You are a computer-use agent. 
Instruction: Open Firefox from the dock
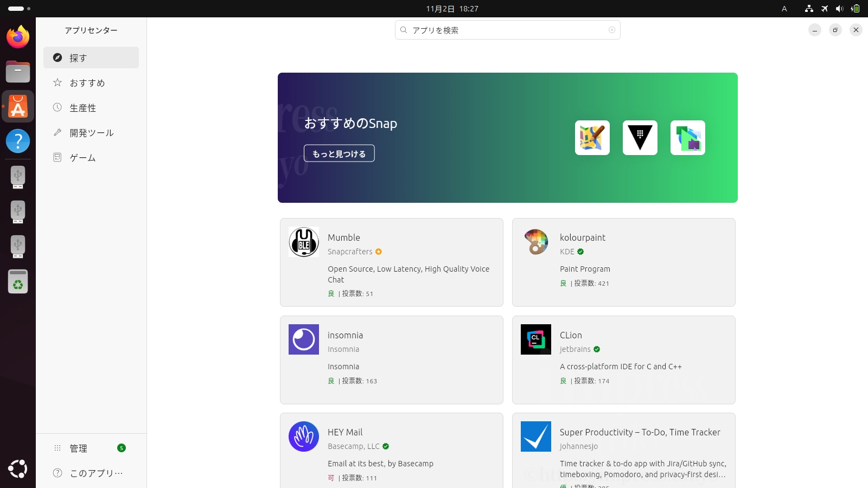[x=18, y=37]
